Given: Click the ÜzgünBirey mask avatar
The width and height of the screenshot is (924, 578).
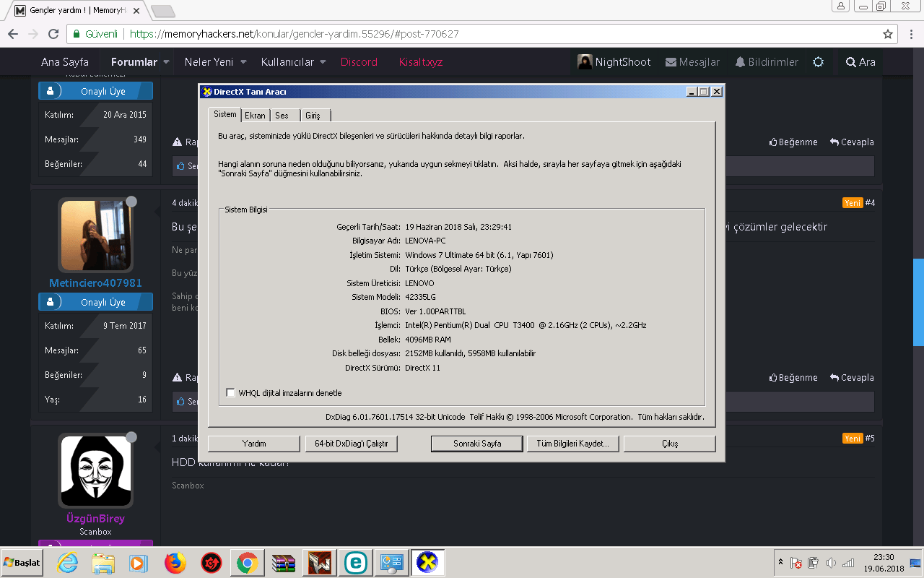Looking at the screenshot, I should (x=96, y=471).
